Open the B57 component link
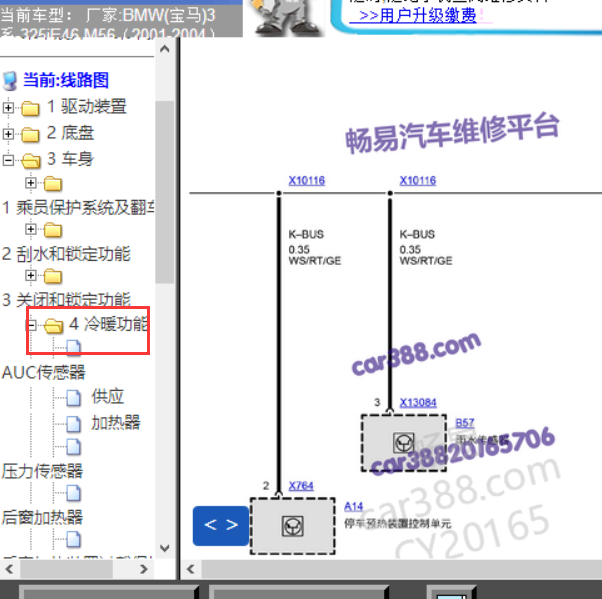The image size is (602, 599). (465, 423)
